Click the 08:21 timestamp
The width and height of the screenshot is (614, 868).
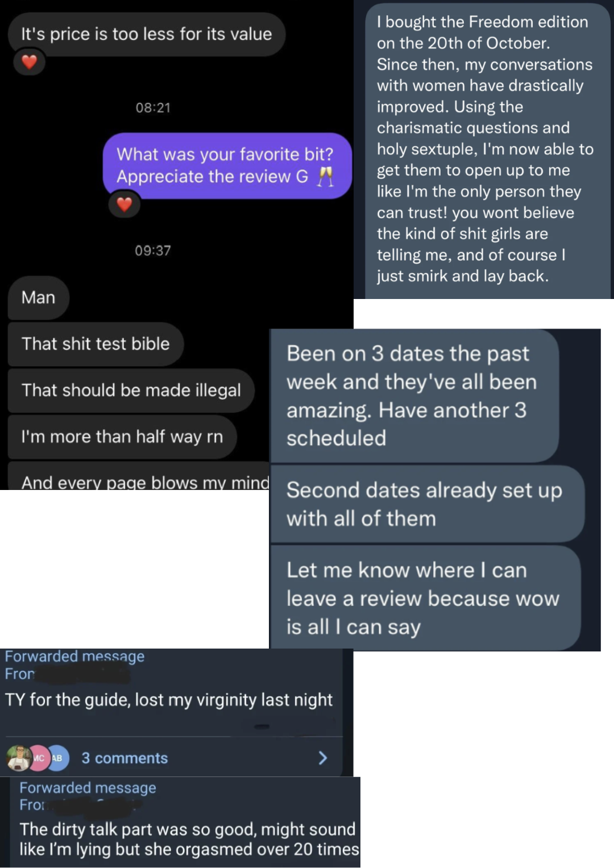tap(153, 107)
